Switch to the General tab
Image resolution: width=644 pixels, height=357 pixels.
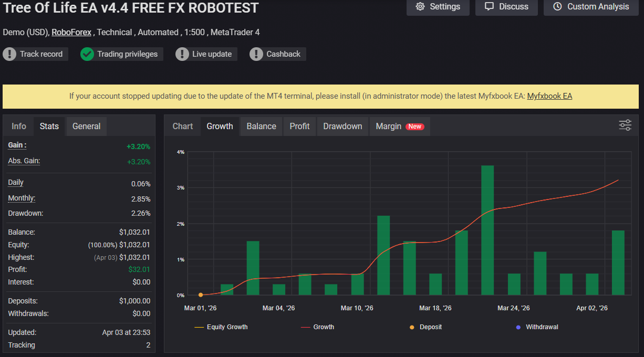[87, 127]
